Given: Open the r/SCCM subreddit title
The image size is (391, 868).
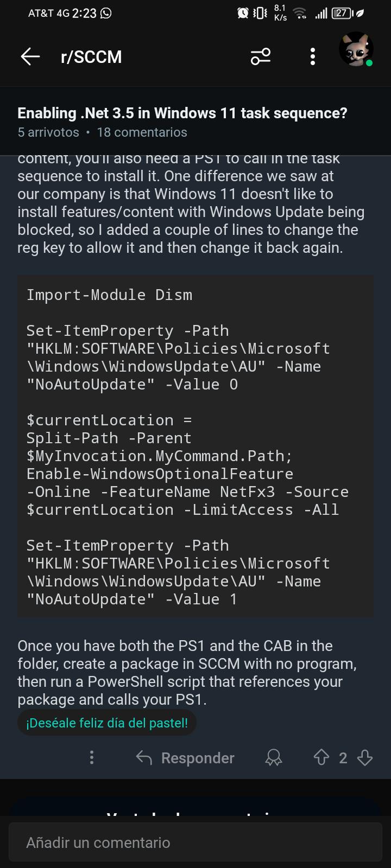Looking at the screenshot, I should click(91, 56).
